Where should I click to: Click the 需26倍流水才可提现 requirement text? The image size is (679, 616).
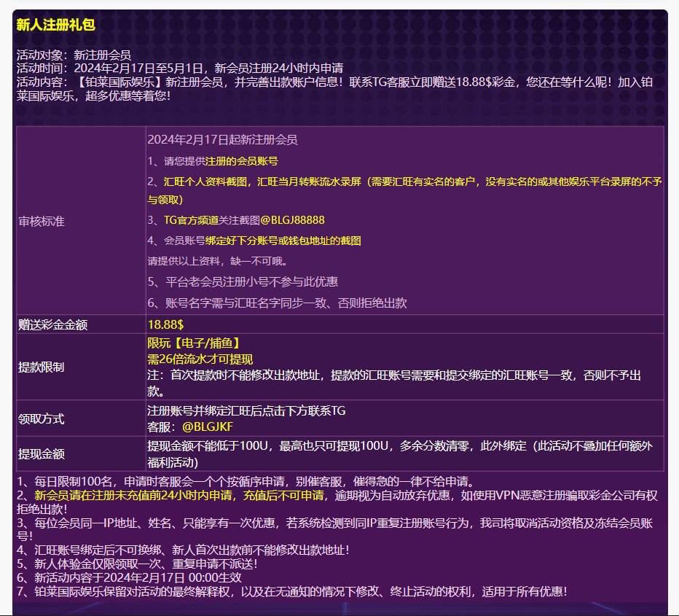(x=200, y=359)
